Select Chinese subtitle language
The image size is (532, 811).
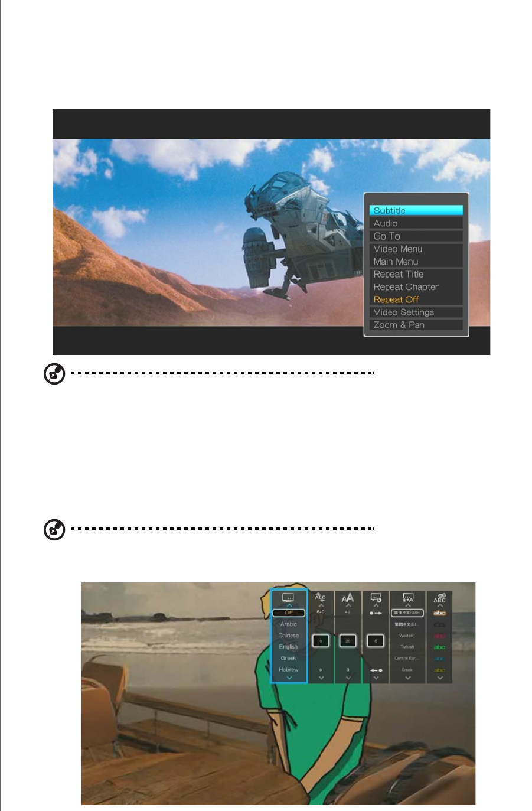[x=289, y=636]
